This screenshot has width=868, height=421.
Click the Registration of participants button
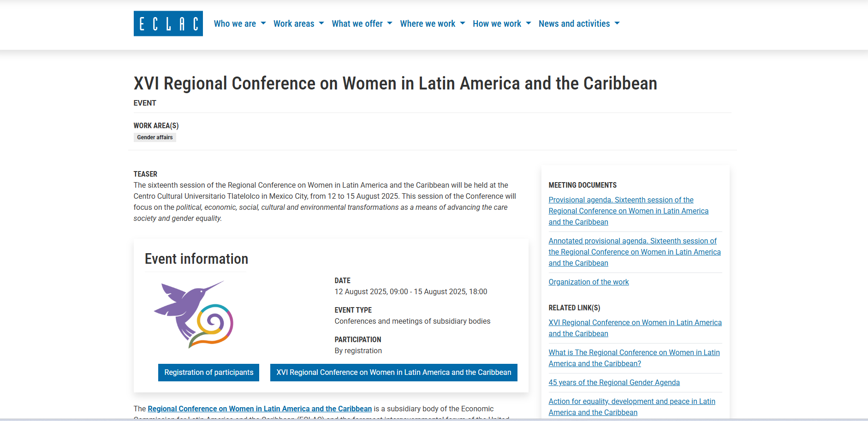[209, 373]
